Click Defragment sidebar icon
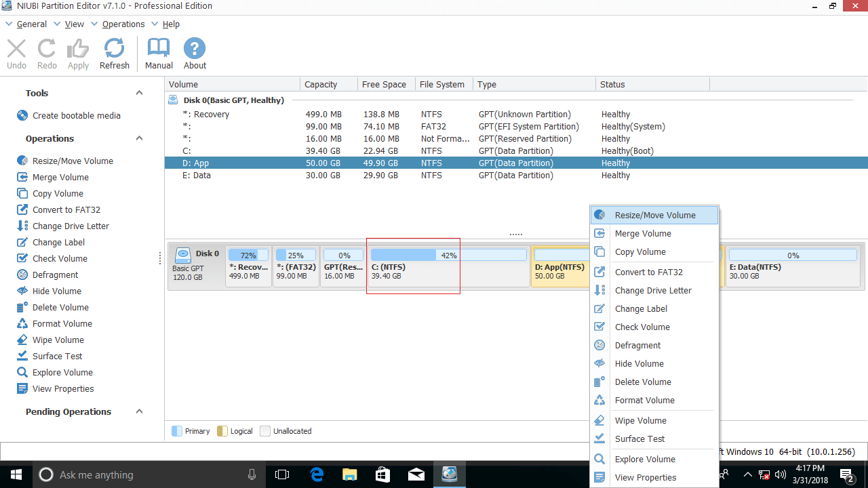Viewport: 868px width, 488px height. point(22,274)
